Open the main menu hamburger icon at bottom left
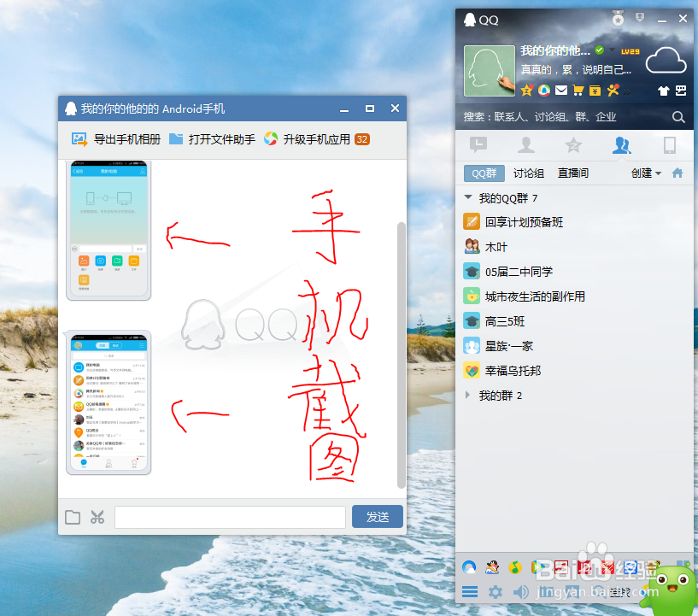This screenshot has width=698, height=616. click(x=469, y=591)
